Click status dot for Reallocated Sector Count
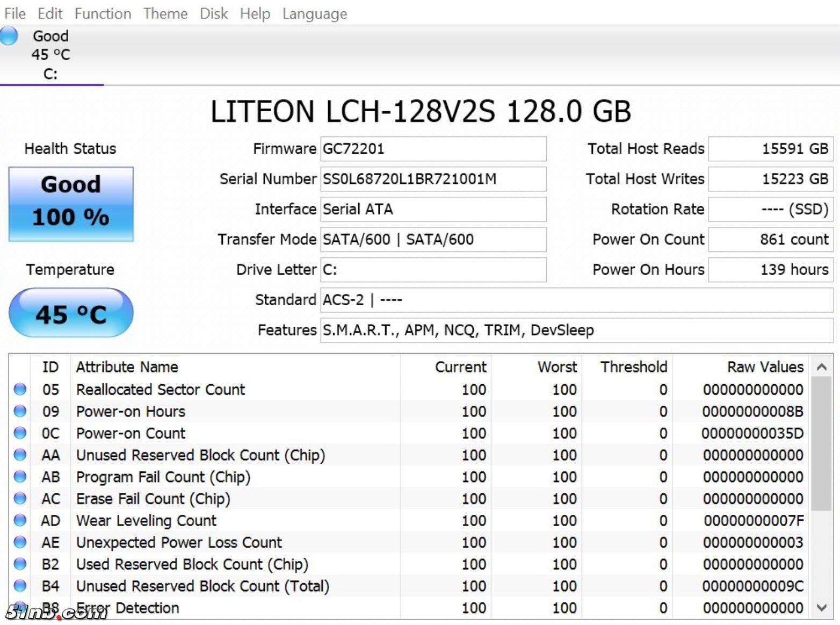This screenshot has width=840, height=625. (x=20, y=389)
